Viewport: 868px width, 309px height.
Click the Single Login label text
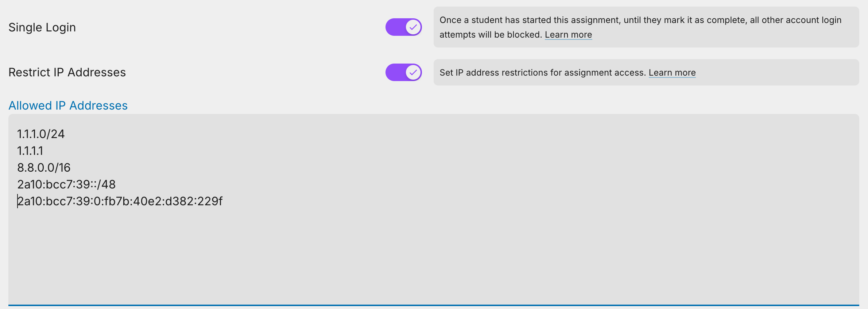click(42, 27)
